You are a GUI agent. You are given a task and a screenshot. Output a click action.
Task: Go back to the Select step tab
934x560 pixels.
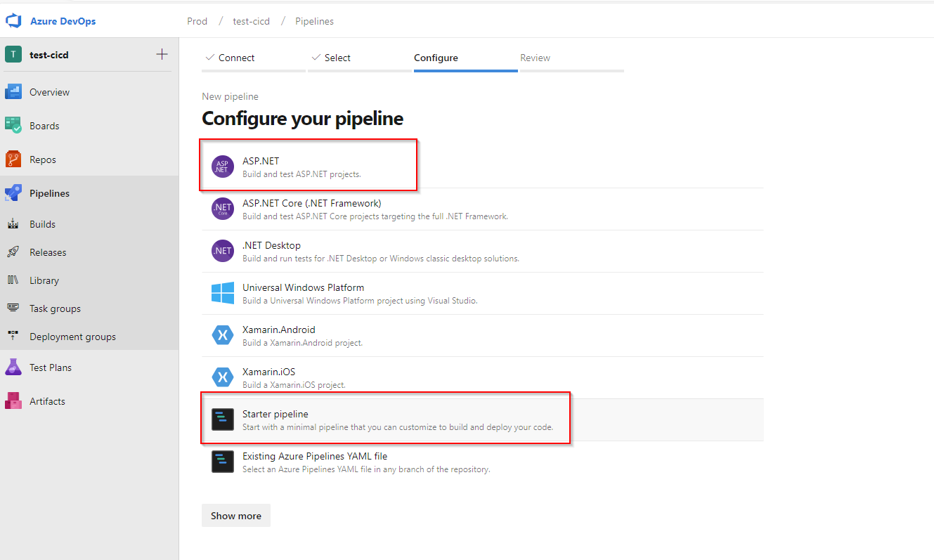[360, 58]
